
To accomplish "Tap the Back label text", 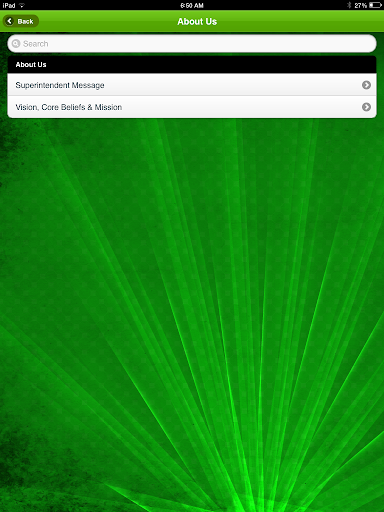I will 25,22.
